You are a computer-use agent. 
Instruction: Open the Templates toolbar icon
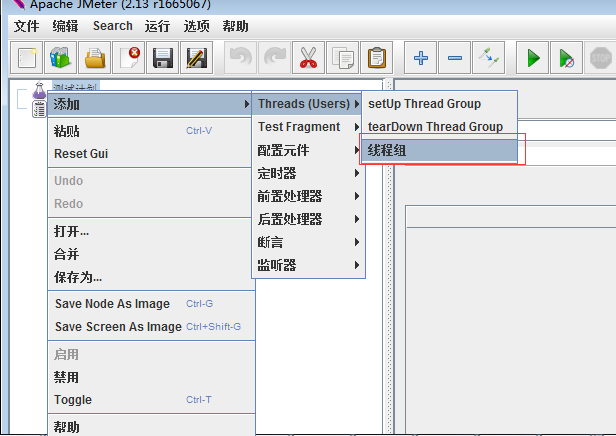click(x=60, y=58)
